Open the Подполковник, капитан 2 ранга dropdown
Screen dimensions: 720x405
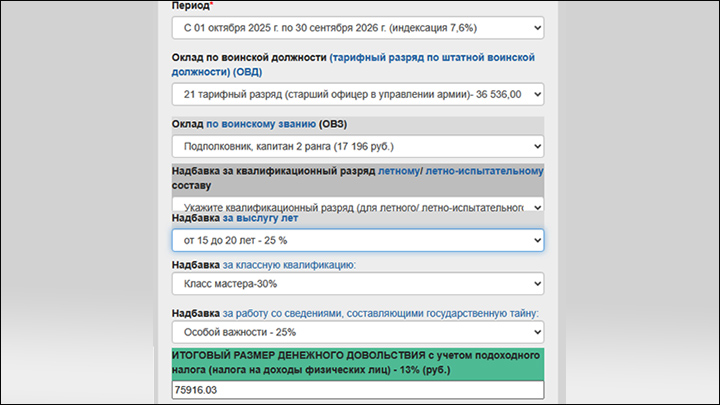pos(357,146)
